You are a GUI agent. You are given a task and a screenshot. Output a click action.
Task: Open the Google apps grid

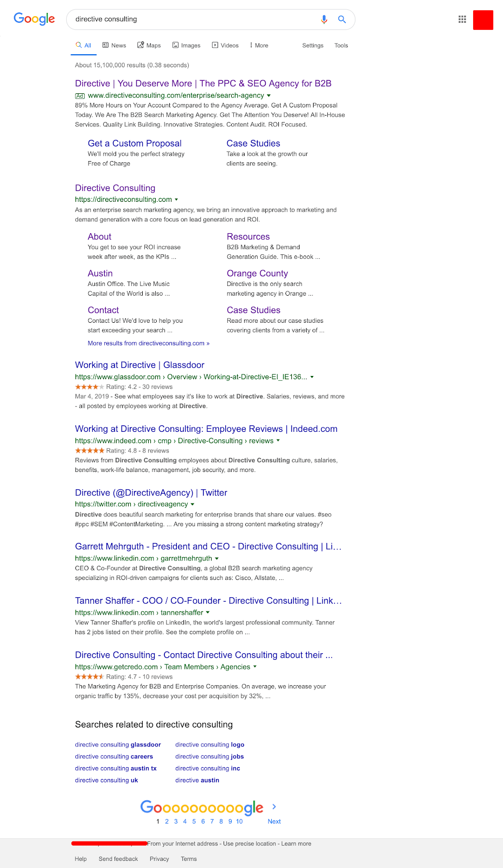[x=462, y=20]
